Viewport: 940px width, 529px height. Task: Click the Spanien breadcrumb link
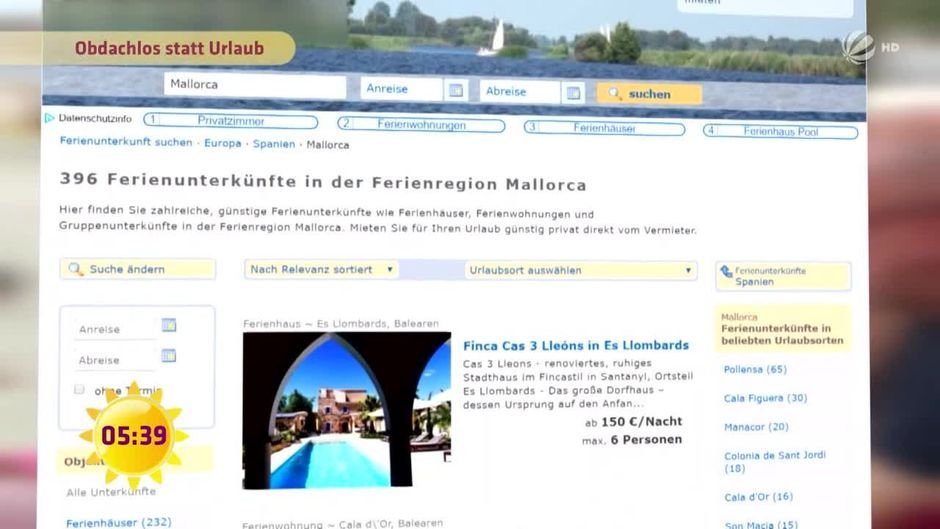pyautogui.click(x=273, y=144)
